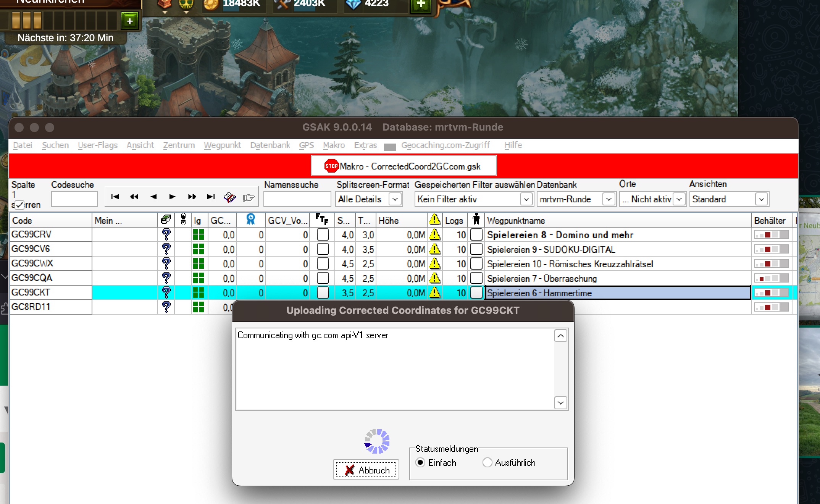Screen dimensions: 820x504
Task: Open the Standard Ansichten dropdown
Action: [761, 199]
